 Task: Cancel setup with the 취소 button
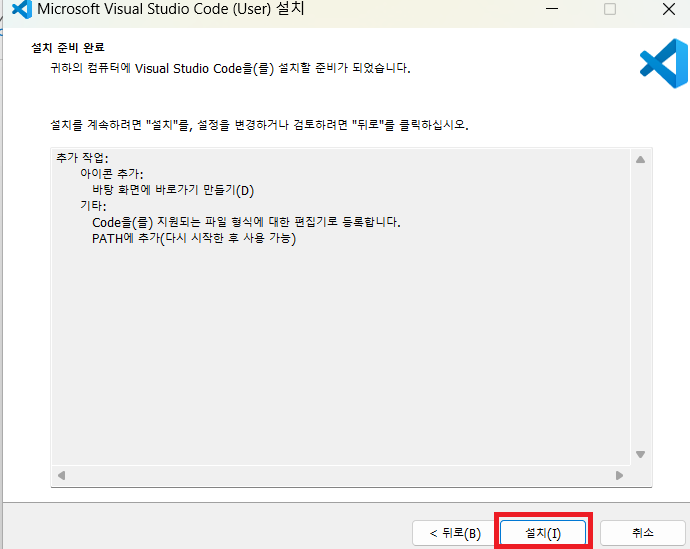pos(642,533)
